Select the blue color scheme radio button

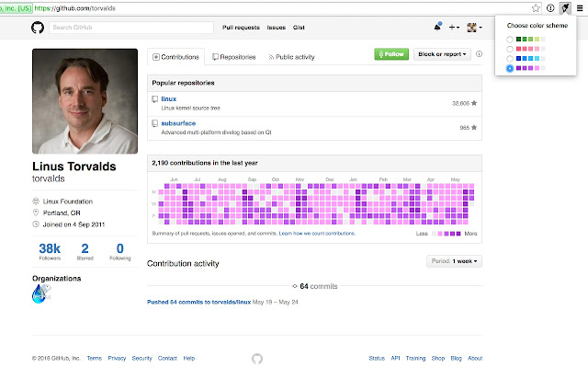coord(510,59)
